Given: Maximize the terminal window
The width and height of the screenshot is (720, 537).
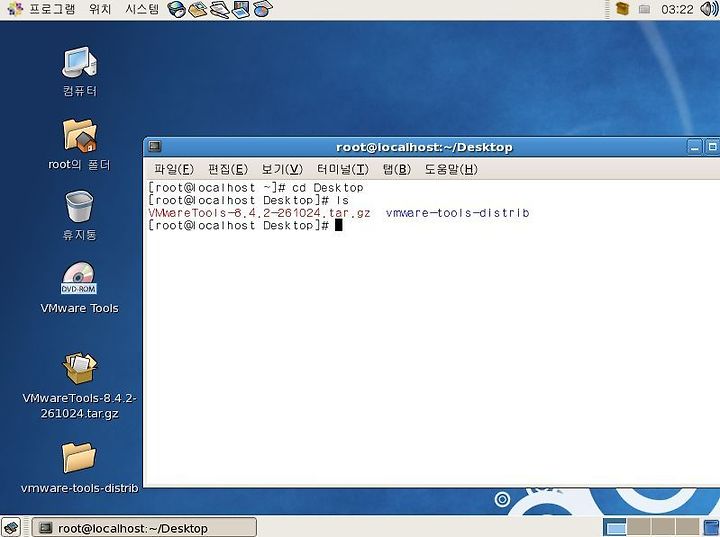Looking at the screenshot, I should pyautogui.click(x=712, y=147).
